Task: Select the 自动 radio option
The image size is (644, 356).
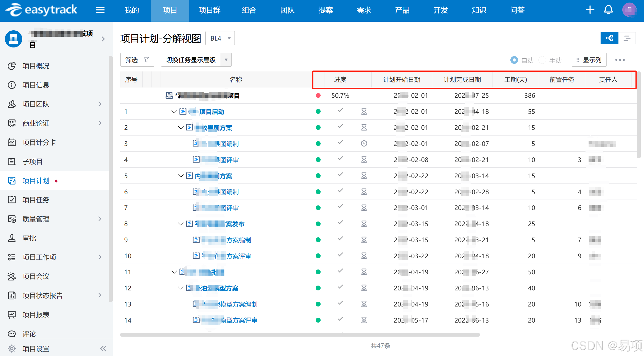Action: (514, 60)
